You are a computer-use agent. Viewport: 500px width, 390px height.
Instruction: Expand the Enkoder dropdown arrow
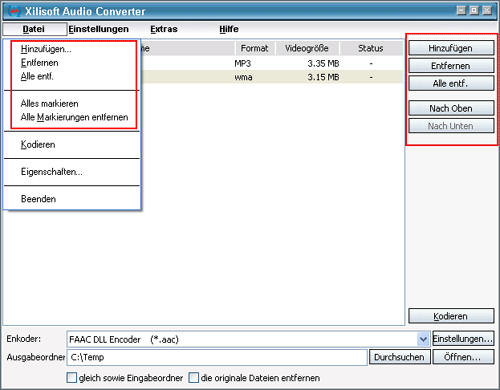[423, 339]
